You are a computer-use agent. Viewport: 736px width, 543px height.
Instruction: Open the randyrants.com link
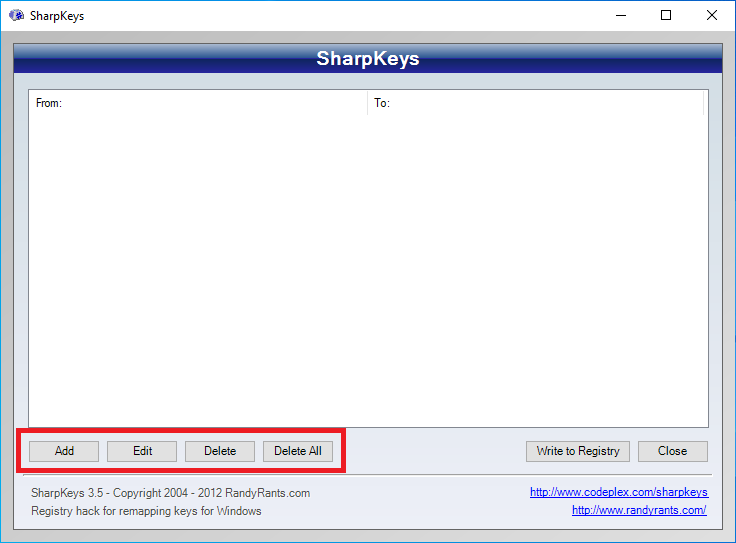[639, 510]
